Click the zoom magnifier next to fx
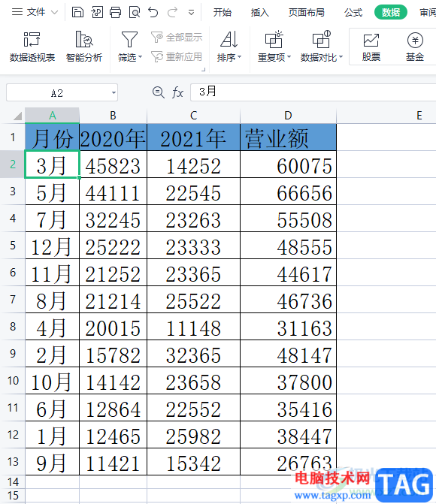The width and height of the screenshot is (436, 504). coord(158,92)
